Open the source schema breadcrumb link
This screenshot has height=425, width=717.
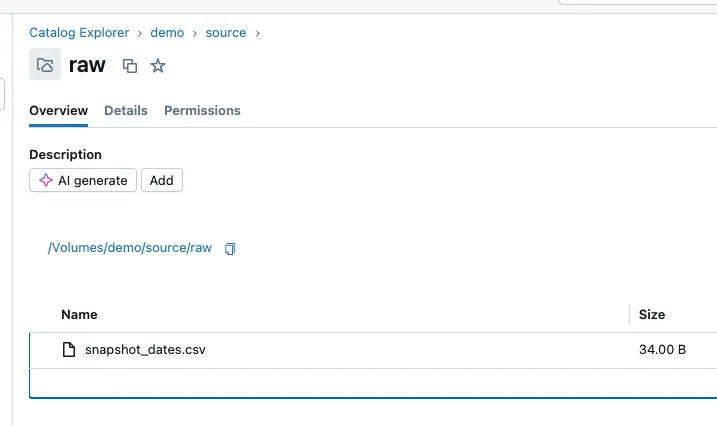(x=225, y=33)
